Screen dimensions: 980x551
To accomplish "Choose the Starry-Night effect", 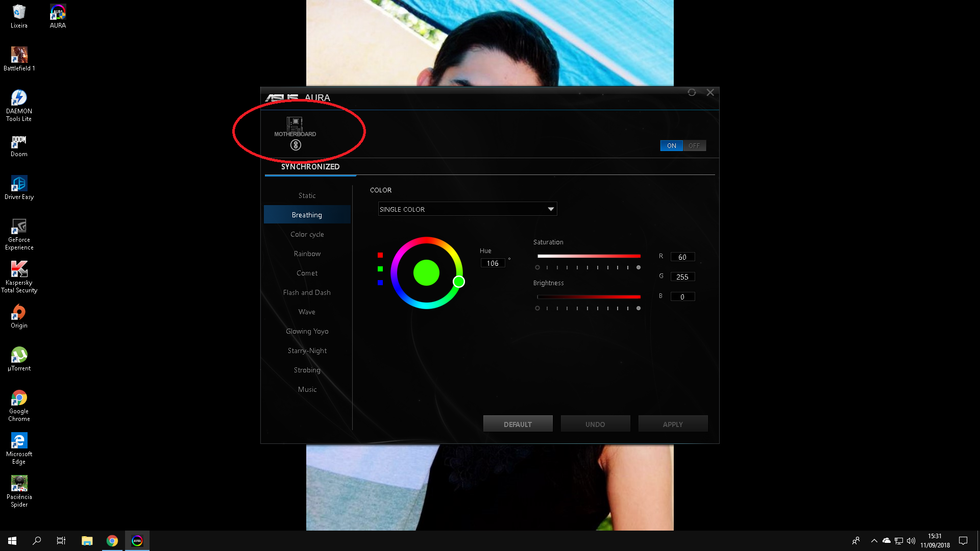I will click(307, 351).
